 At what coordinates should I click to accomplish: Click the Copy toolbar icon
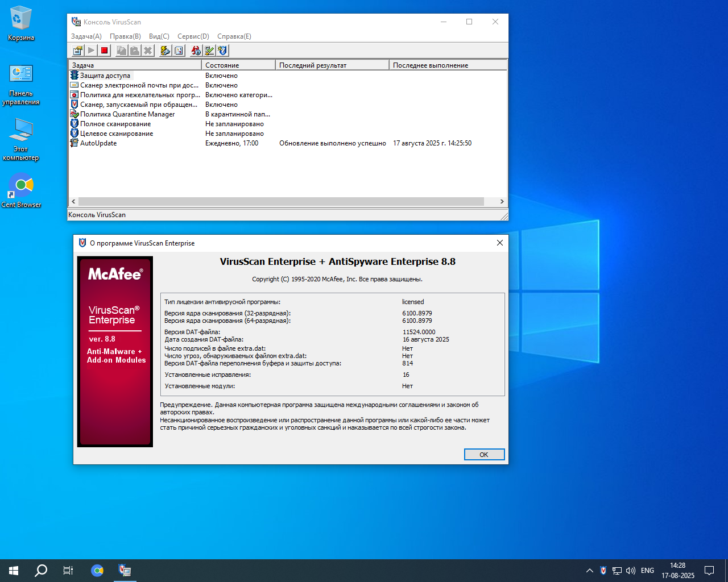click(122, 51)
